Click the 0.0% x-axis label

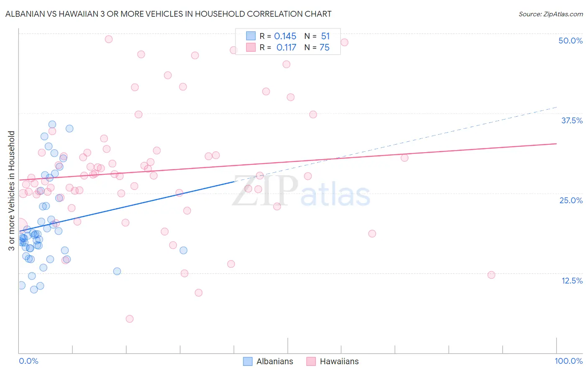[x=28, y=361]
